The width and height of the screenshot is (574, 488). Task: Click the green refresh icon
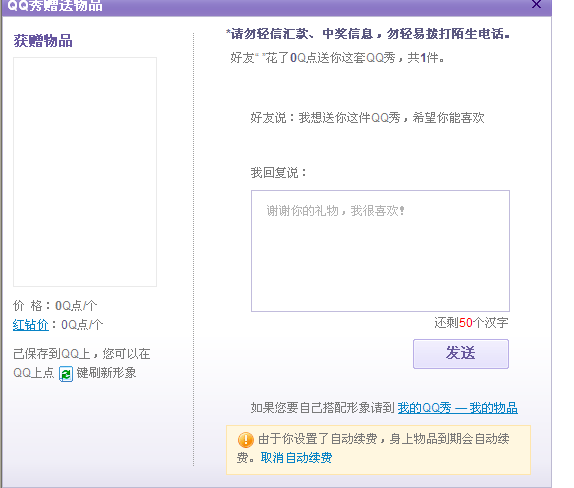pyautogui.click(x=66, y=374)
